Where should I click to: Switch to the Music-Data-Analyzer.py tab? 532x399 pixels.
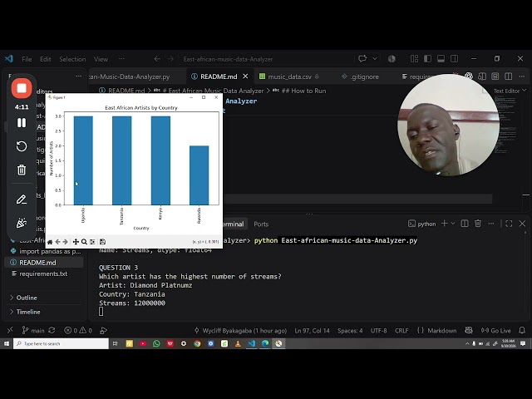pyautogui.click(x=131, y=76)
